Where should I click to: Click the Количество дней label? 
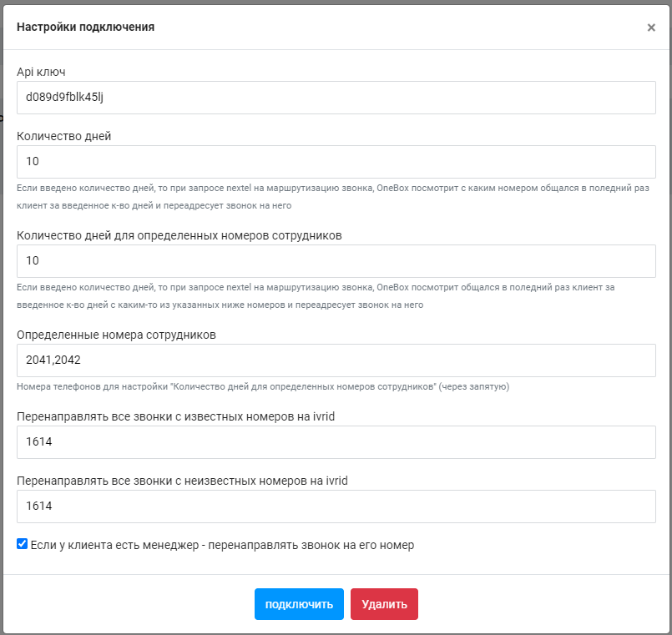pyautogui.click(x=63, y=136)
